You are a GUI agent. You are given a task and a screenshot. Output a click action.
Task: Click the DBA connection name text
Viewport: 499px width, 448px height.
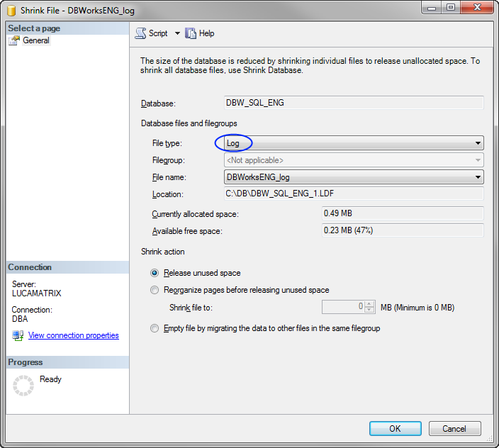pyautogui.click(x=20, y=319)
